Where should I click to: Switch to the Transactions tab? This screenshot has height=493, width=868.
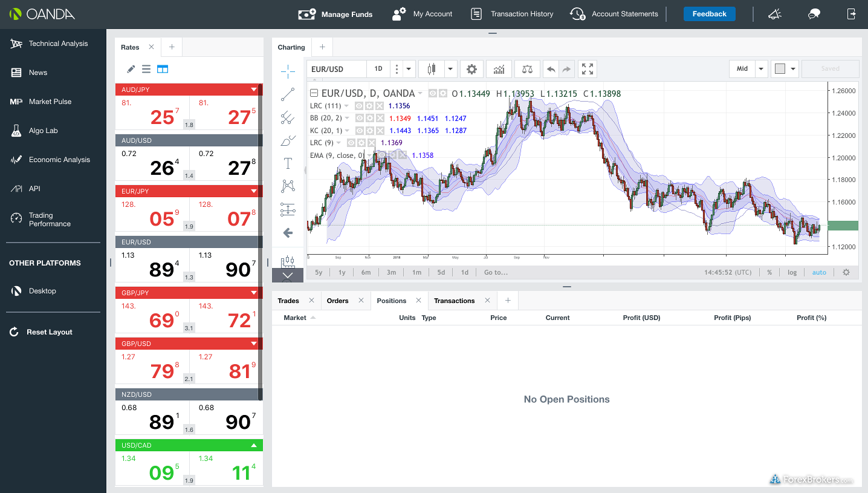coord(455,301)
